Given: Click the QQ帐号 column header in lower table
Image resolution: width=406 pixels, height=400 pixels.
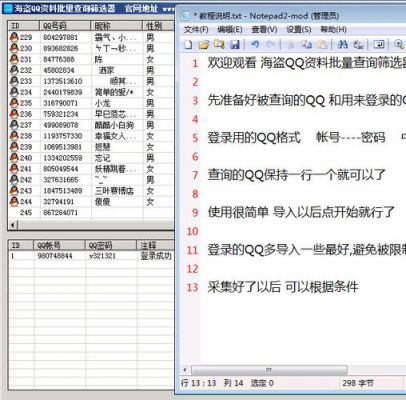Looking at the screenshot, I should click(60, 245).
